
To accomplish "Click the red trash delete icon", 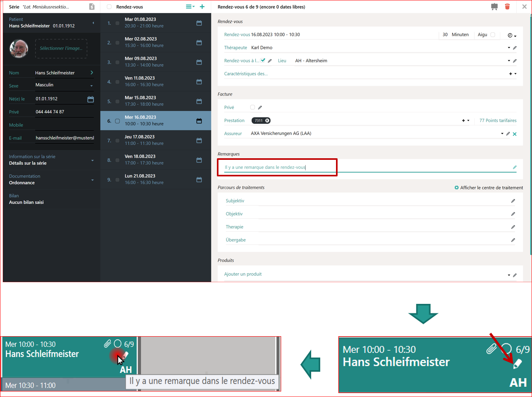I will pos(507,6).
